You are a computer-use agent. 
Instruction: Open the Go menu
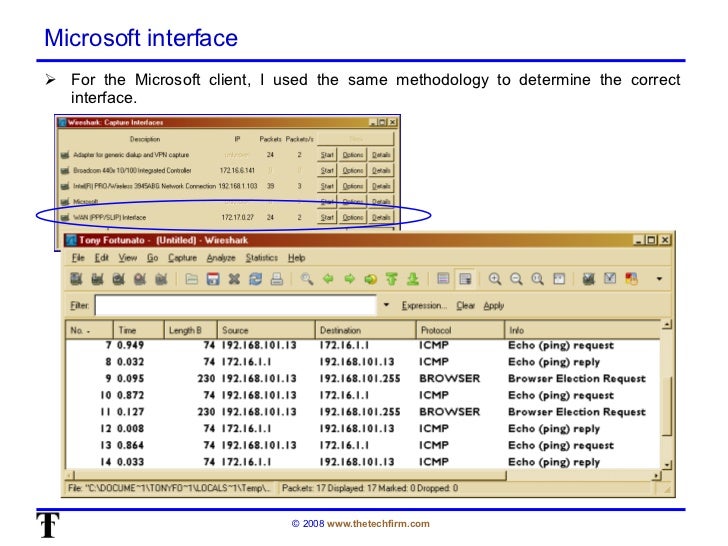pos(152,258)
